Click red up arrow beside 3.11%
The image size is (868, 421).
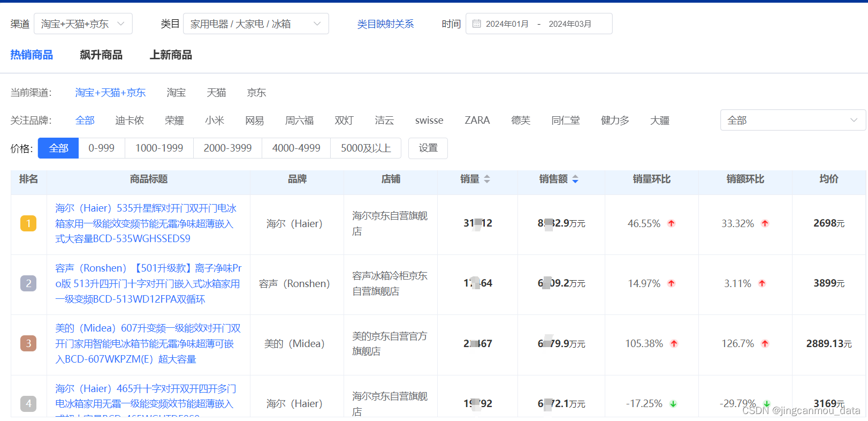click(x=762, y=283)
